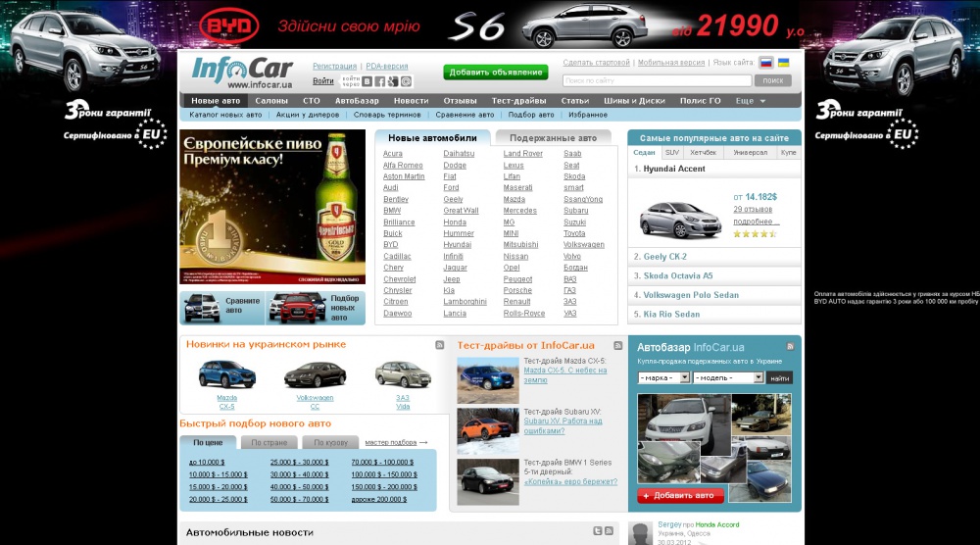Open Sergey's user avatar
980x545 pixels.
[x=640, y=534]
